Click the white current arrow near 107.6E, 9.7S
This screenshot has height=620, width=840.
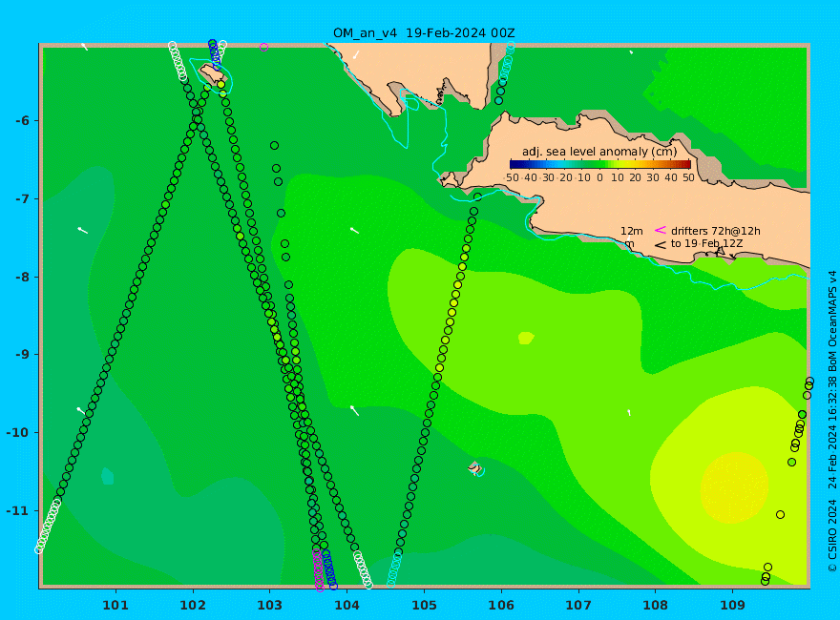(x=629, y=412)
